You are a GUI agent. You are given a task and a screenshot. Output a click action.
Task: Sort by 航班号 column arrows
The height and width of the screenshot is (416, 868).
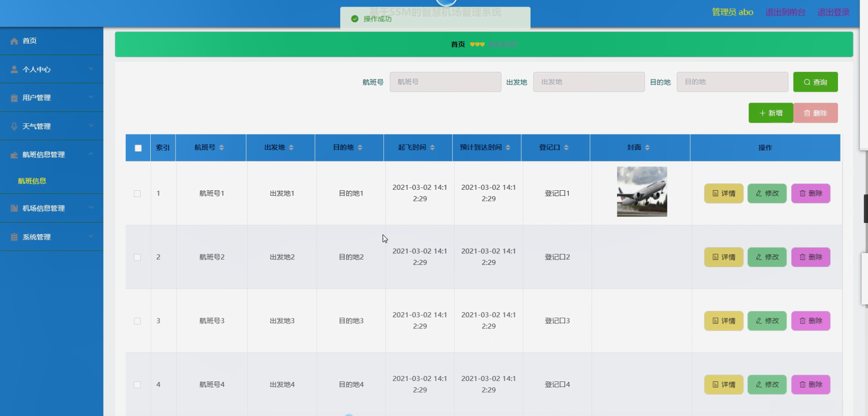(x=222, y=147)
